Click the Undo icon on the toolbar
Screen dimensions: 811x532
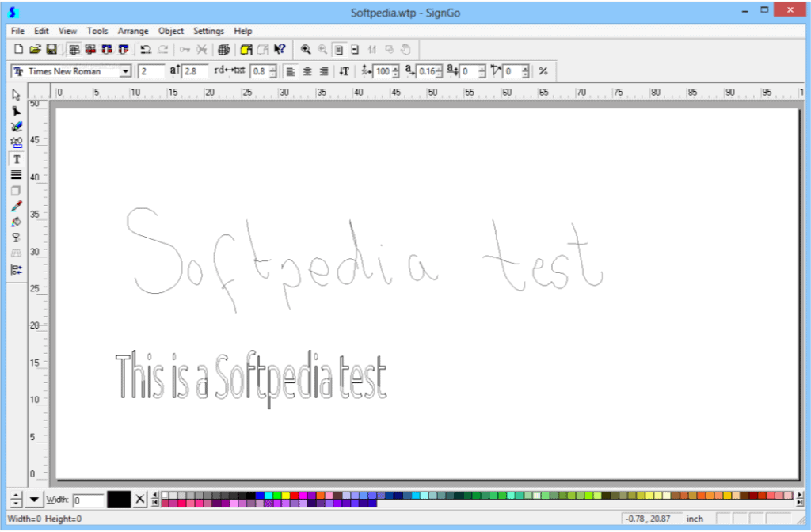click(x=147, y=49)
